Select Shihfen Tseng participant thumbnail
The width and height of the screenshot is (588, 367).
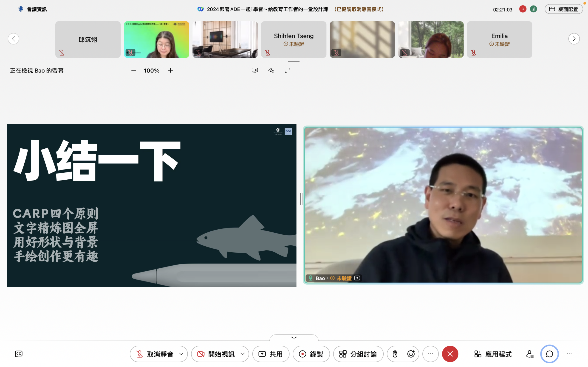pyautogui.click(x=294, y=39)
